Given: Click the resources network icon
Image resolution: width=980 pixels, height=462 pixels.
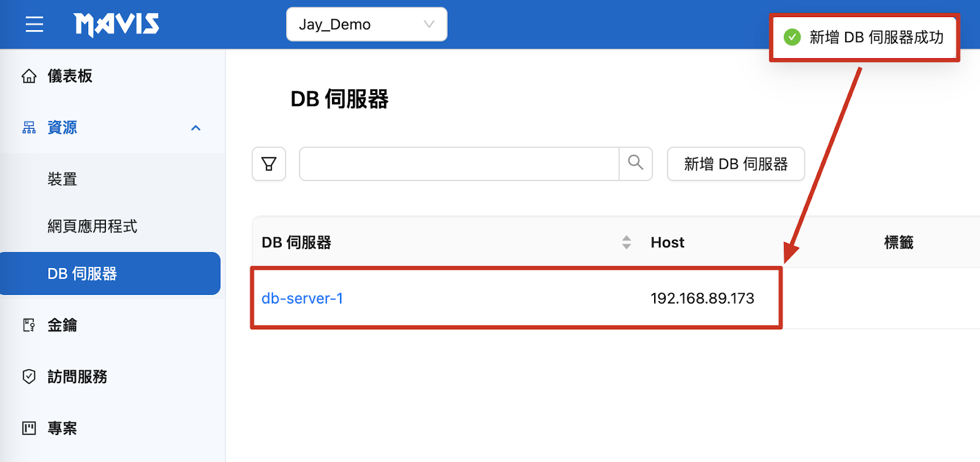Looking at the screenshot, I should (29, 128).
